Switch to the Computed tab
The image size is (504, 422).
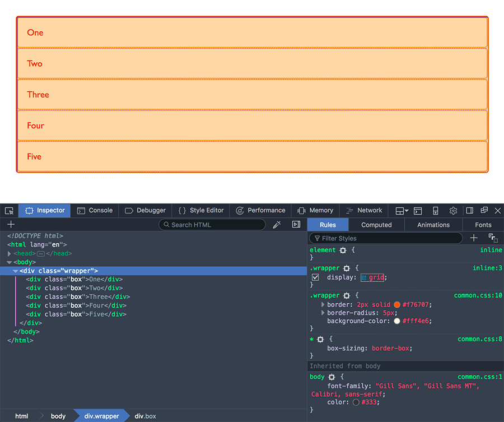coord(376,225)
